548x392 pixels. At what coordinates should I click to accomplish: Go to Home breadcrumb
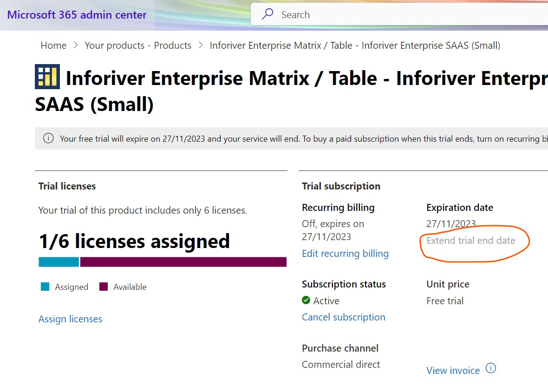click(53, 46)
